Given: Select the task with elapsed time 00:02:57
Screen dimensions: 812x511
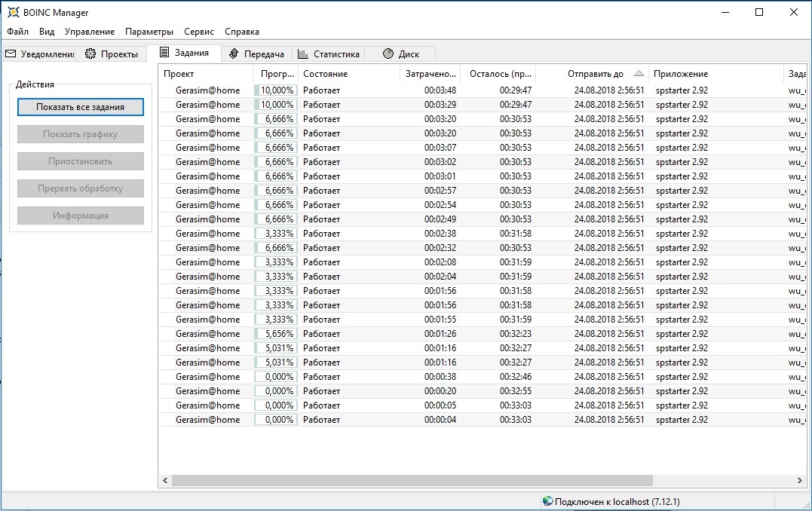Looking at the screenshot, I should tap(482, 191).
